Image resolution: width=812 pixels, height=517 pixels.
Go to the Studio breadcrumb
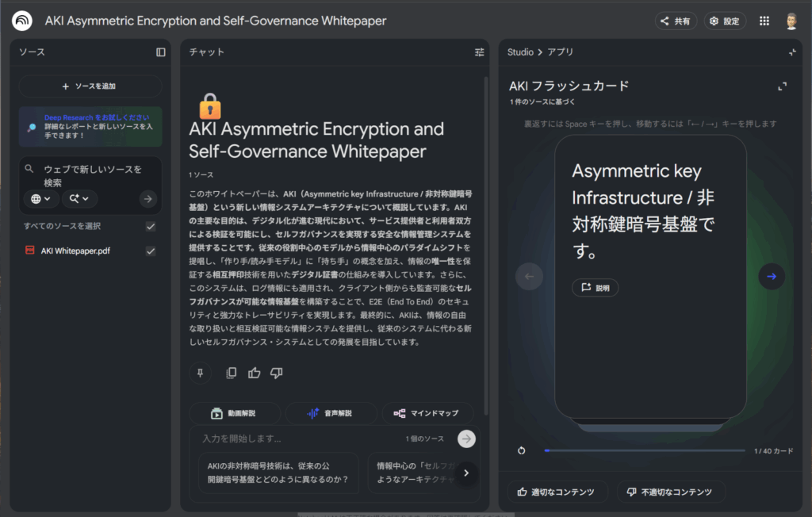tap(520, 52)
